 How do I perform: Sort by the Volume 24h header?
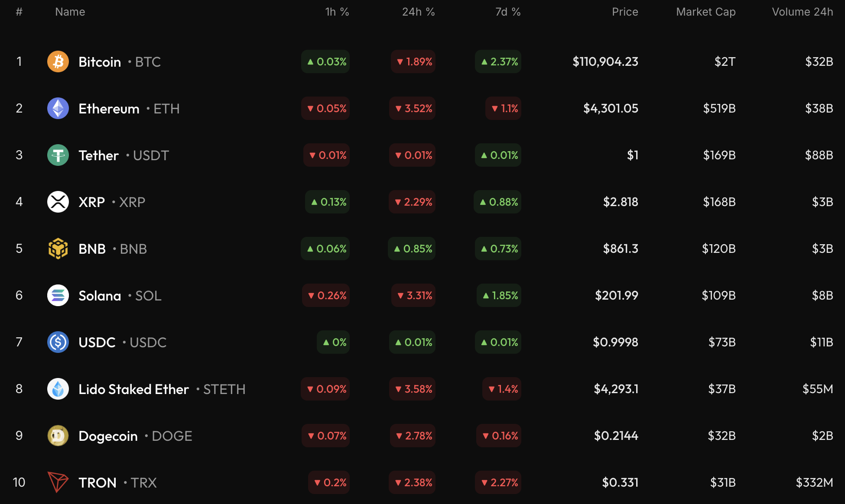click(802, 12)
